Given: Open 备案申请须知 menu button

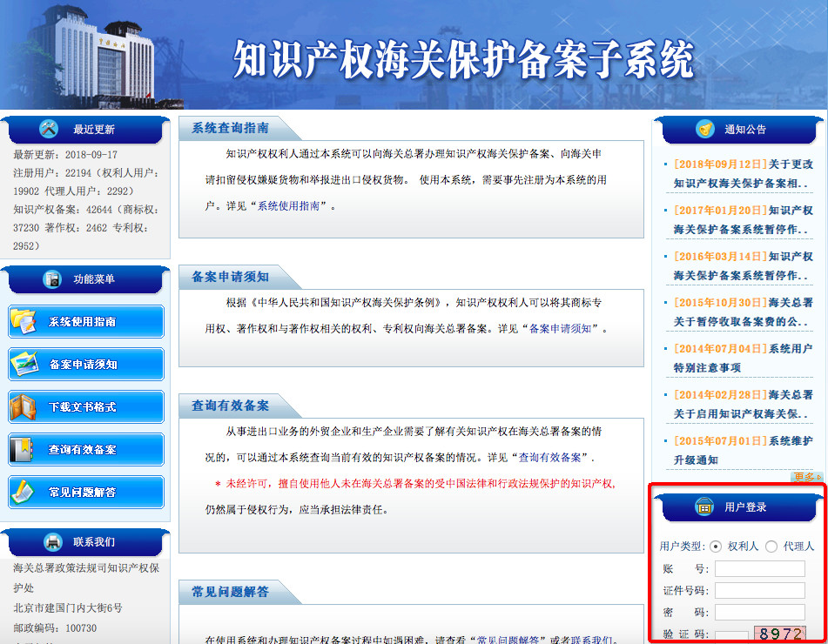Looking at the screenshot, I should (86, 365).
